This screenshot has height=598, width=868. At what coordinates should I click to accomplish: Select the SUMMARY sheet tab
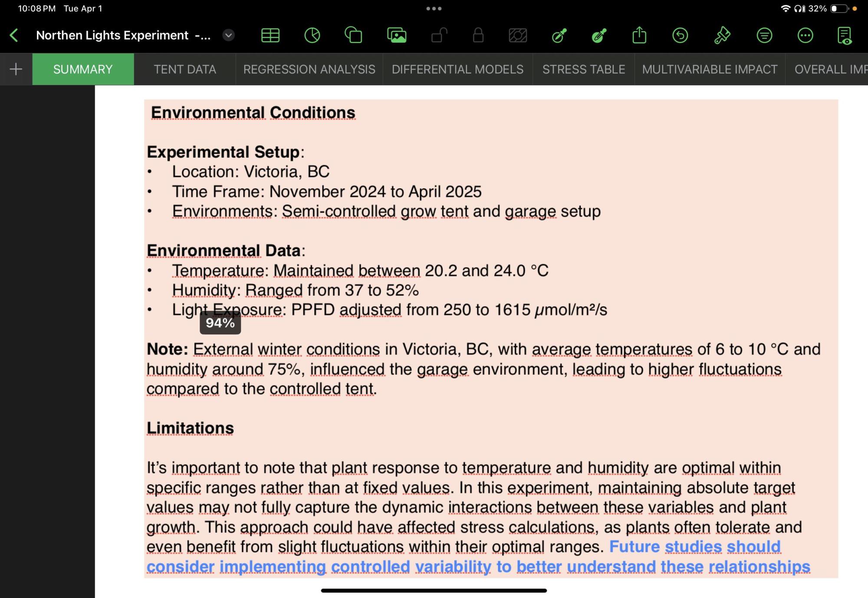point(83,69)
